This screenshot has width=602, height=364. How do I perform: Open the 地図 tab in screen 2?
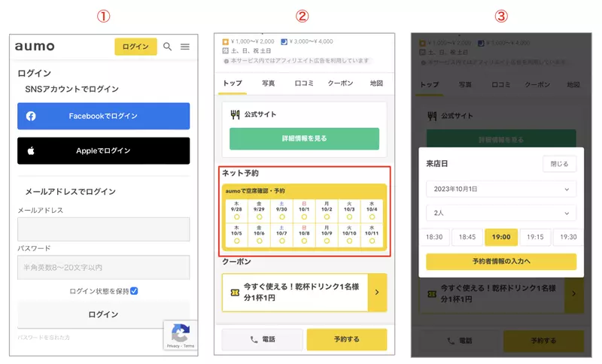coord(376,83)
